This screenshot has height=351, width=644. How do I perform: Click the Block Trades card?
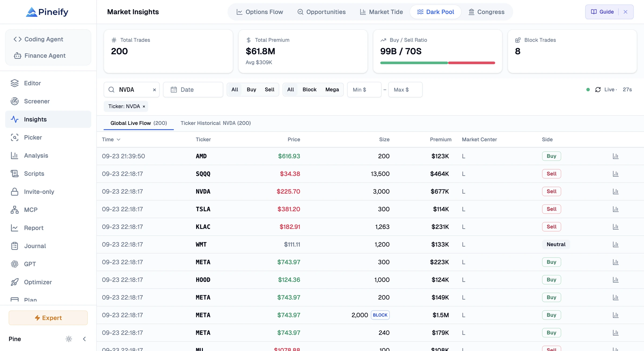572,51
